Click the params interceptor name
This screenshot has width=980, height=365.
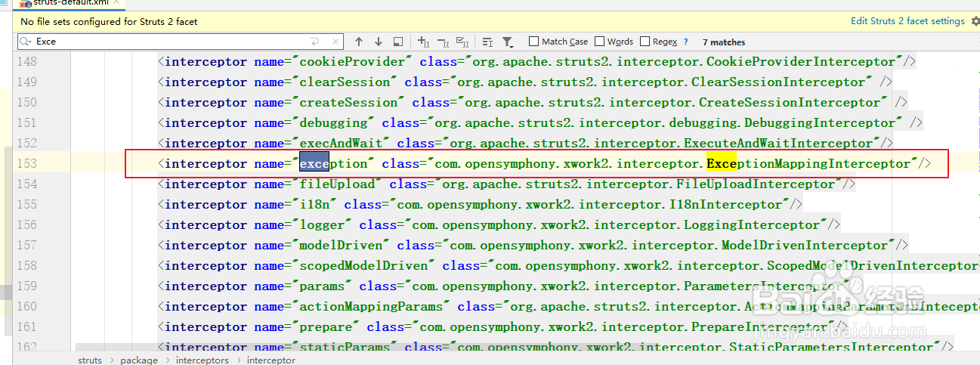(x=323, y=286)
